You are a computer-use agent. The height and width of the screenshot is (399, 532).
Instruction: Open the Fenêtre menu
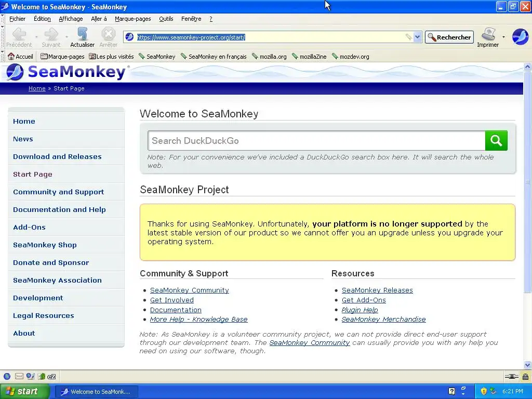[x=191, y=19]
